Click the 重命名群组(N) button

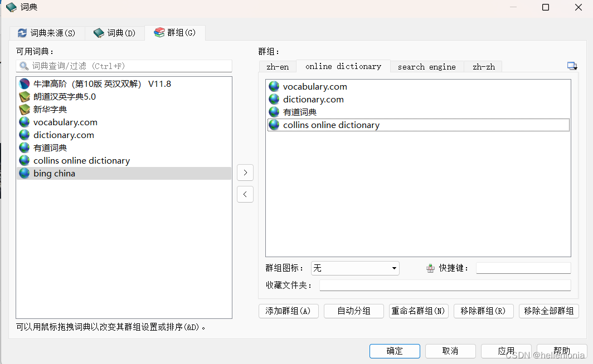419,311
